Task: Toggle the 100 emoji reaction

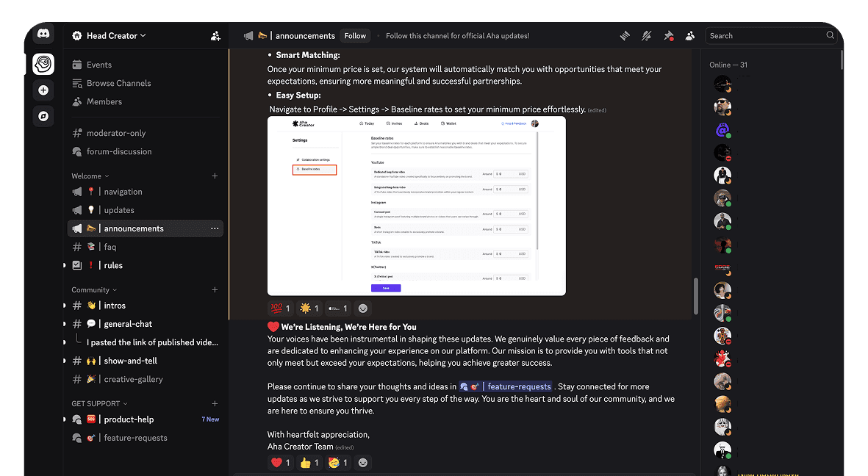Action: pos(281,309)
